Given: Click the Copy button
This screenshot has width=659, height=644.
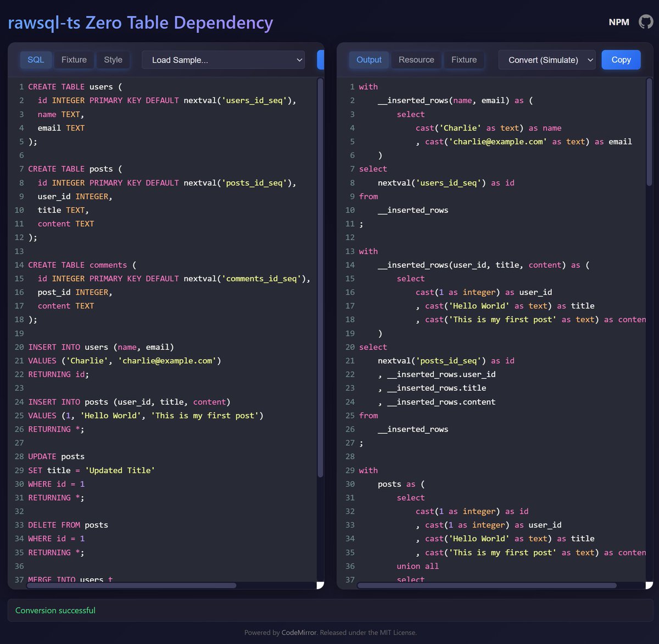Looking at the screenshot, I should tap(621, 59).
